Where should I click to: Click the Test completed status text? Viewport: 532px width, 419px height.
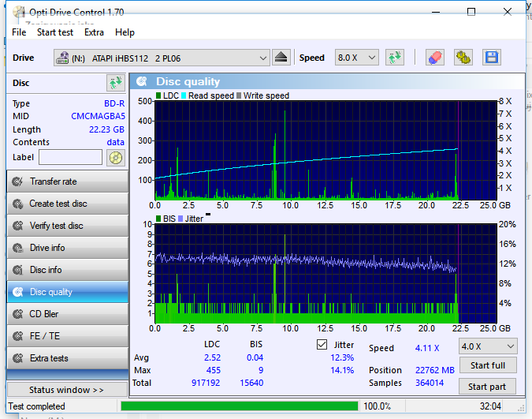click(x=36, y=406)
